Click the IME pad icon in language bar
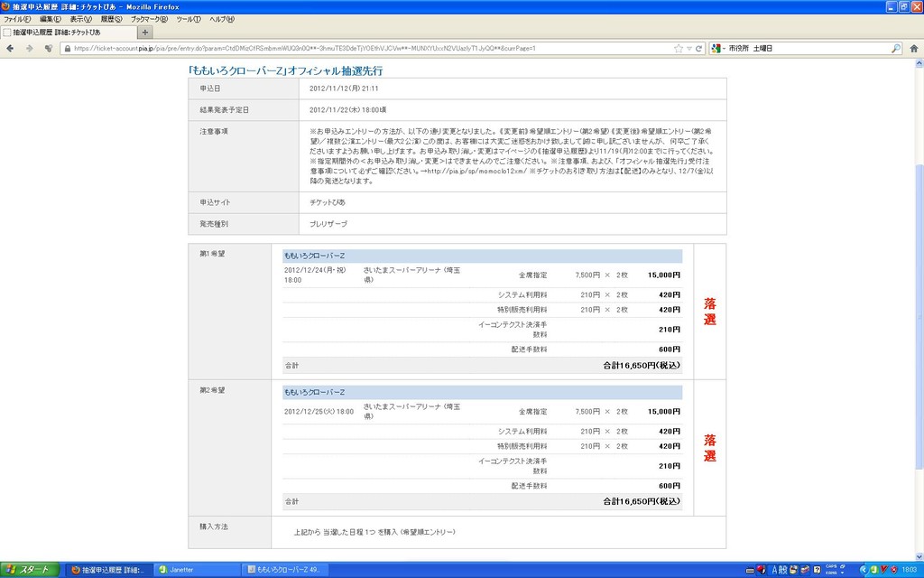This screenshot has height=578, width=924. click(x=792, y=570)
